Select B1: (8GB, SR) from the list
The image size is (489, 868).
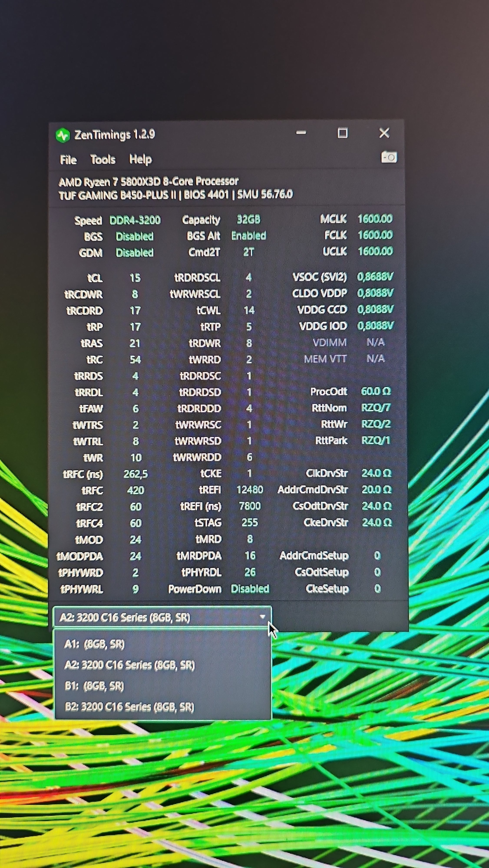pyautogui.click(x=163, y=686)
